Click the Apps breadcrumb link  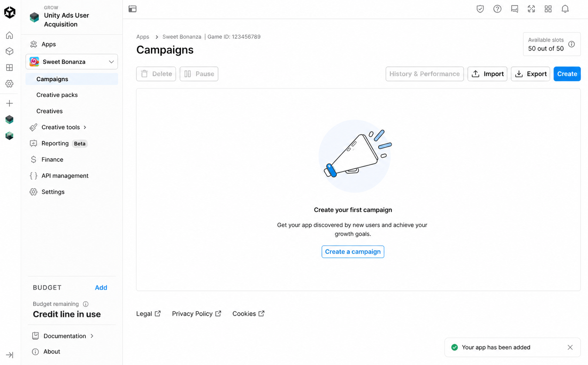(143, 37)
